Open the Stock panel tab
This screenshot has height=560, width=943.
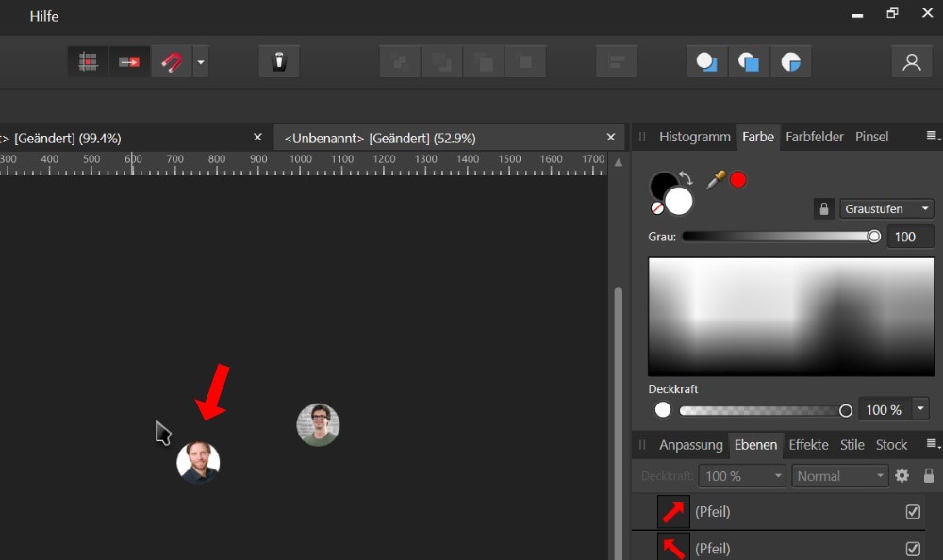pyautogui.click(x=891, y=444)
